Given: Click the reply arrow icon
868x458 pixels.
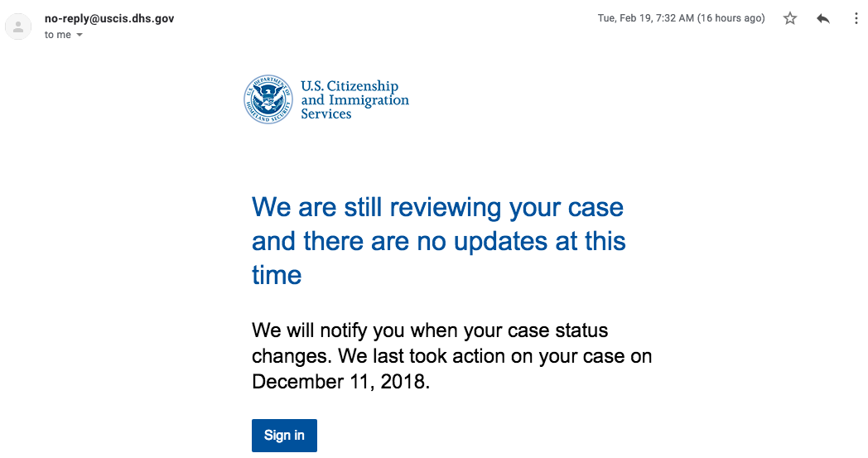Looking at the screenshot, I should click(823, 18).
